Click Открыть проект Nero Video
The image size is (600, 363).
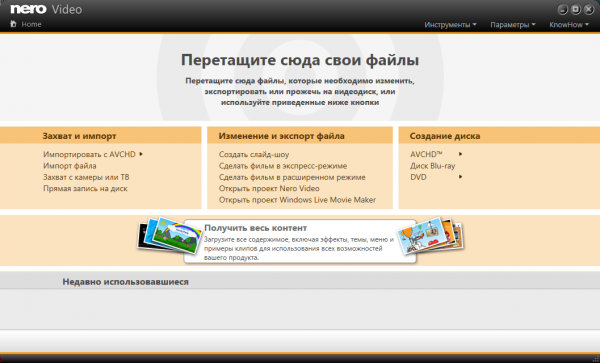pos(269,189)
